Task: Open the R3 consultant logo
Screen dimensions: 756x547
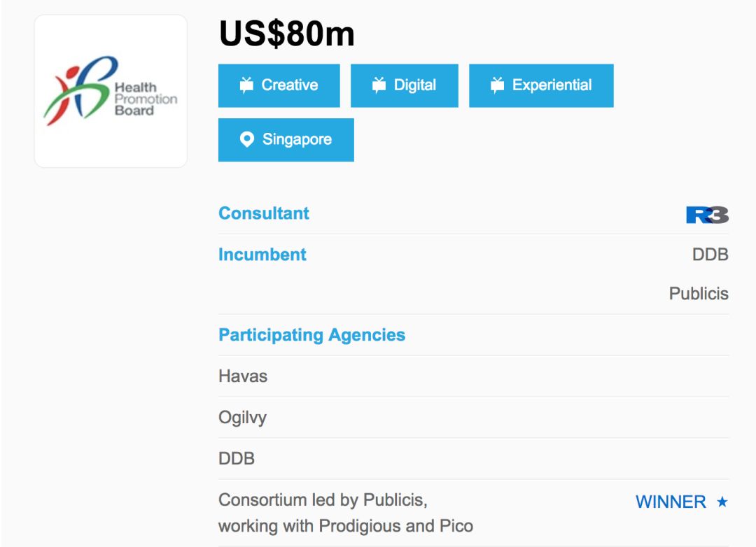Action: pyautogui.click(x=707, y=215)
